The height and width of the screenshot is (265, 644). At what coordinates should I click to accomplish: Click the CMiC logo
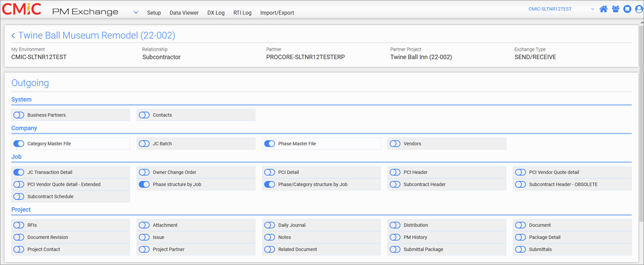click(x=22, y=10)
